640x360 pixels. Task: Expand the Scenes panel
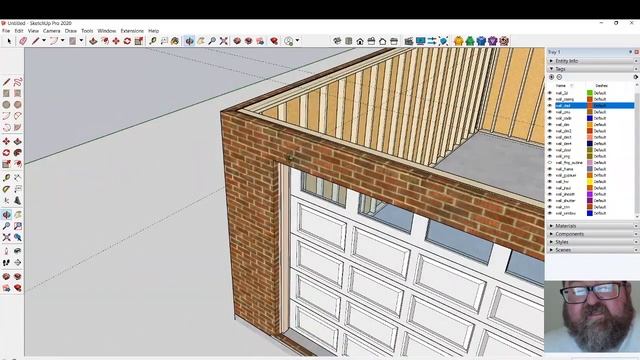(551, 250)
